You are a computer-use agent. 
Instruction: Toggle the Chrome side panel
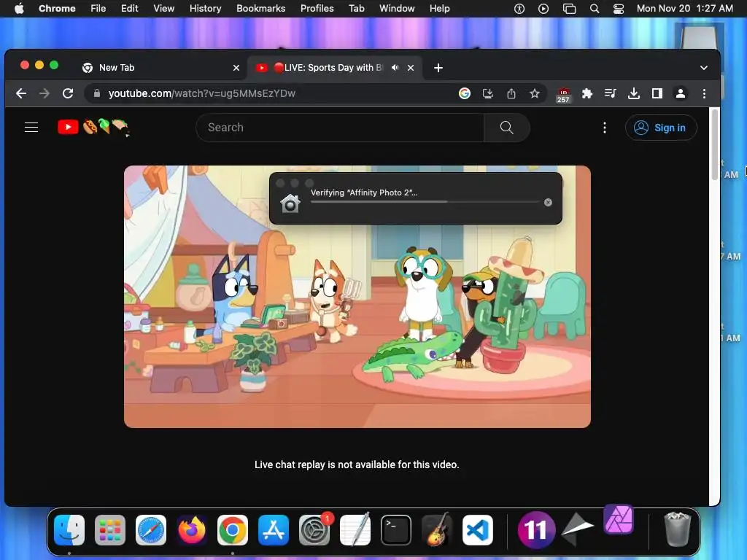tap(657, 93)
